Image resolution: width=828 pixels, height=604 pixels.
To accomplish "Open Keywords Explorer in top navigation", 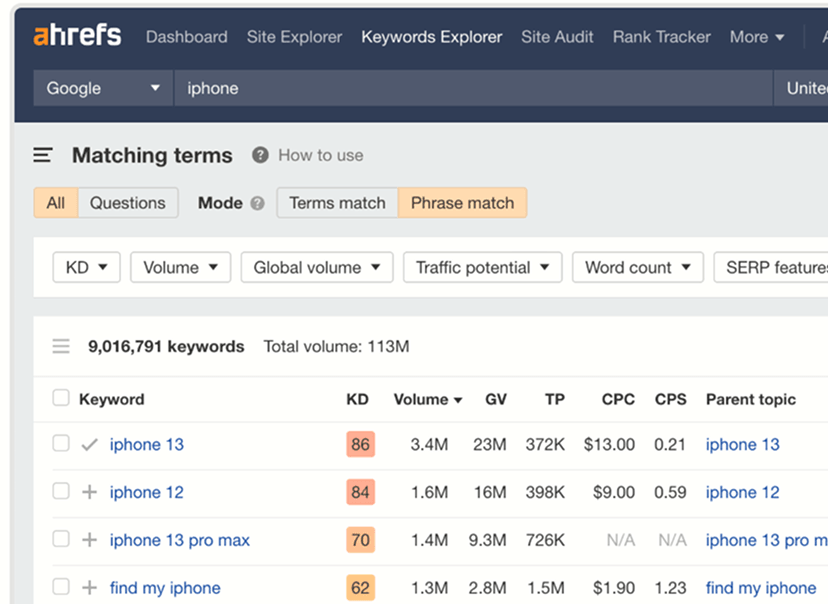I will point(432,37).
